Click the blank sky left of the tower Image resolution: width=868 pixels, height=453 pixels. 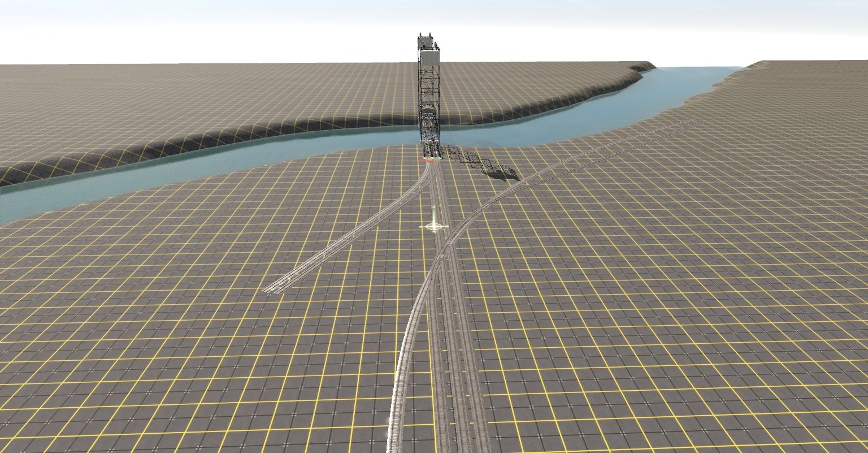pyautogui.click(x=226, y=28)
